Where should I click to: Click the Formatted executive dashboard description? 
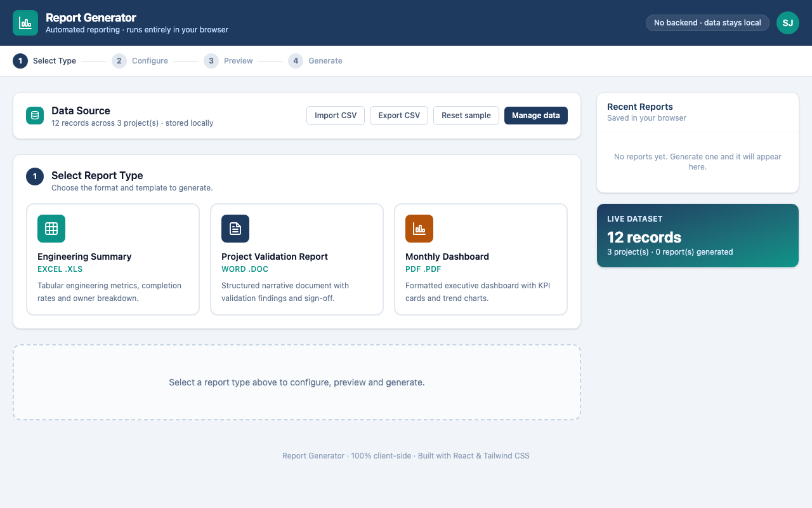click(x=478, y=292)
